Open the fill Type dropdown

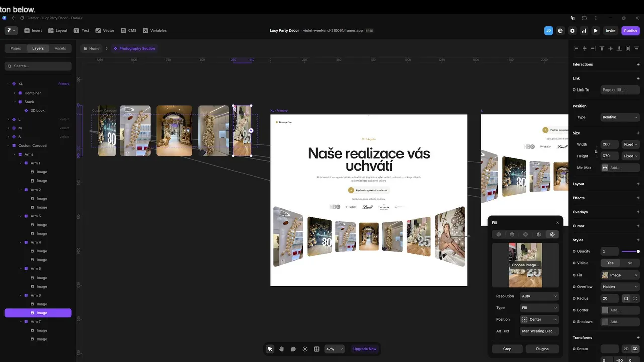click(x=539, y=308)
